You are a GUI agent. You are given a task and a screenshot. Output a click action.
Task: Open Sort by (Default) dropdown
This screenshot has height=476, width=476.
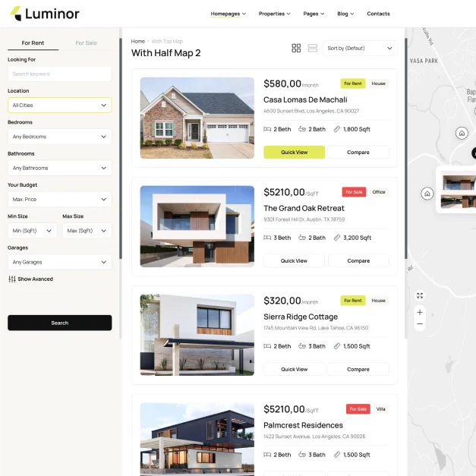coord(360,48)
